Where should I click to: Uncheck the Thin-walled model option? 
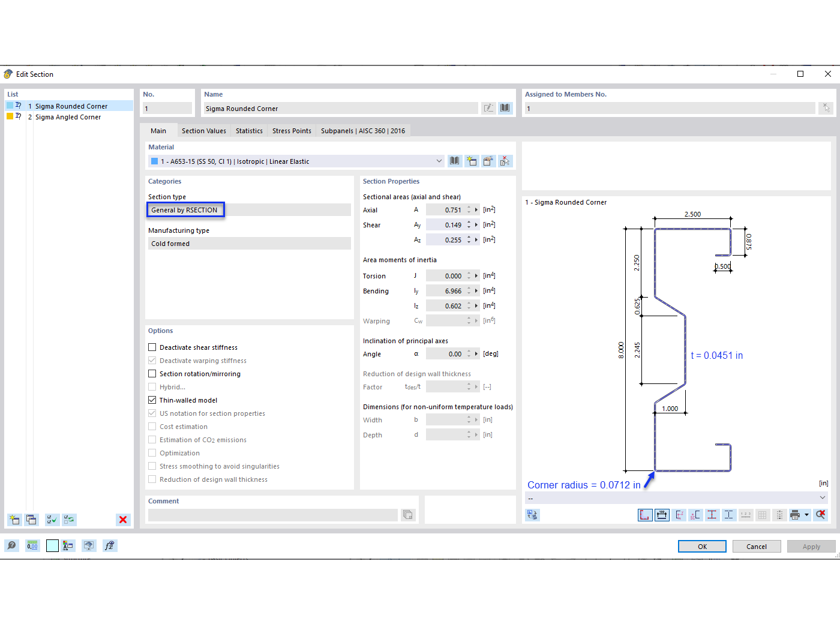pyautogui.click(x=152, y=400)
